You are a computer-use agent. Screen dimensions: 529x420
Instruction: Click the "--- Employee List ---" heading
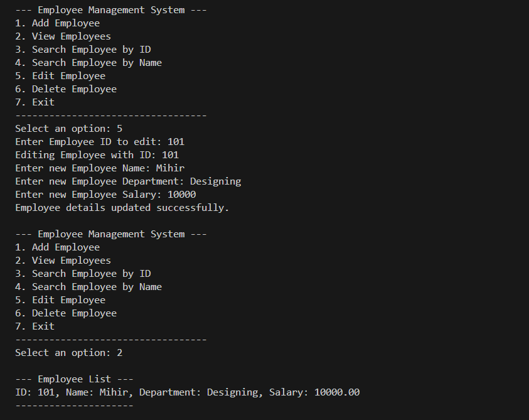(x=74, y=379)
